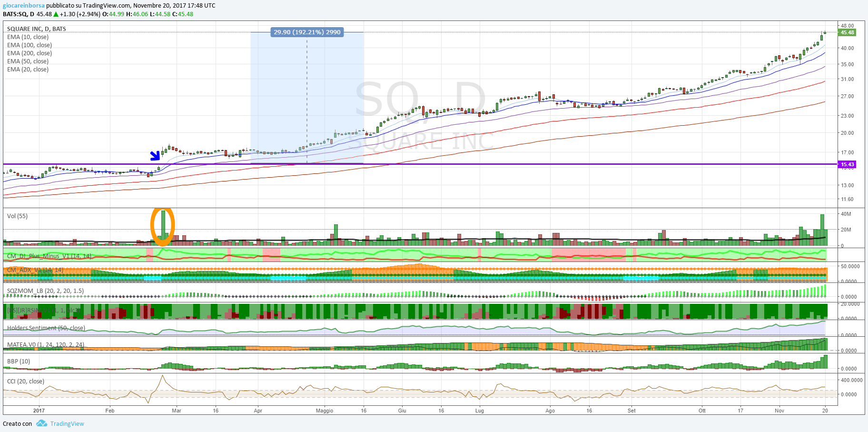The height and width of the screenshot is (432, 868).
Task: Click the Ago label on the time axis
Action: click(550, 411)
